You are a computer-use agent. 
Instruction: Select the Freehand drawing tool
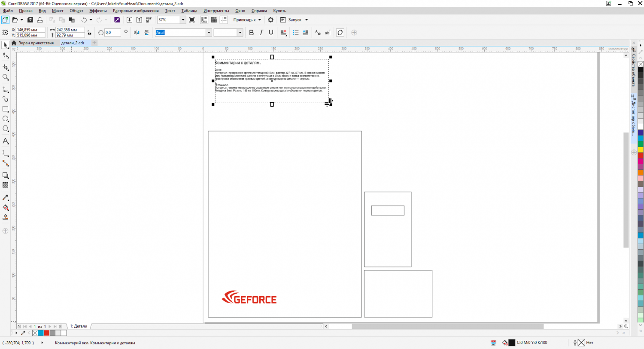pyautogui.click(x=6, y=89)
